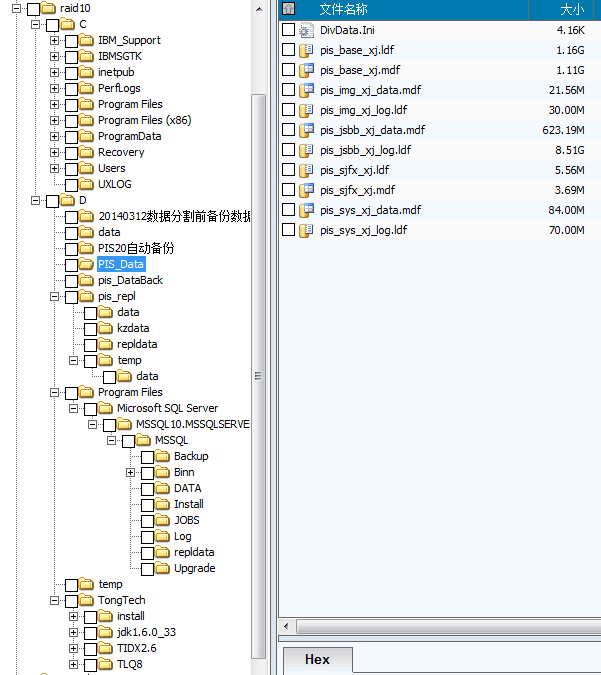
Task: Expand the IBM_Support folder node
Action: pyautogui.click(x=54, y=40)
